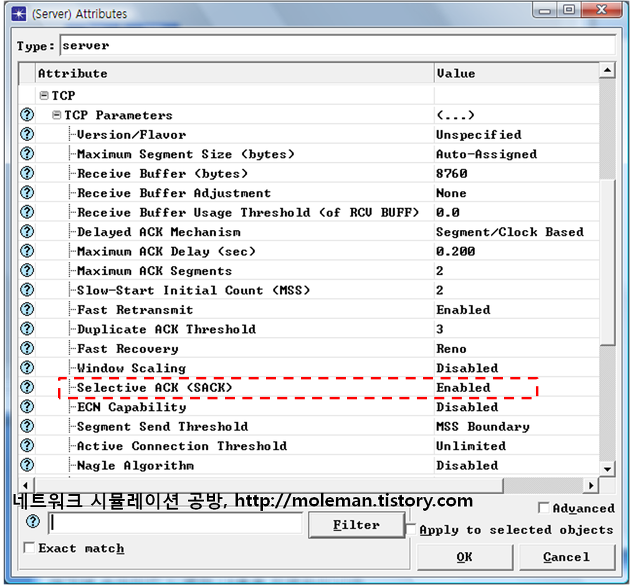Image resolution: width=630 pixels, height=585 pixels.
Task: Click the Attributes window title icon
Action: coord(18,14)
